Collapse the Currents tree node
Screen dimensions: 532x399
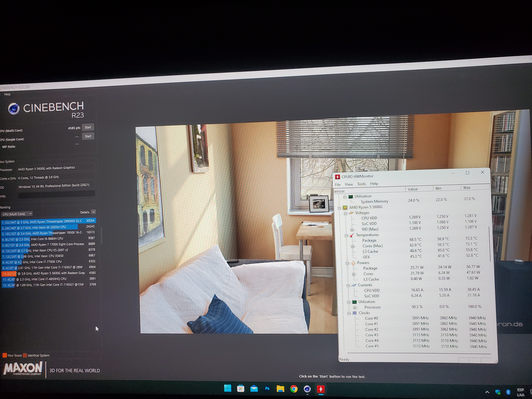(348, 286)
